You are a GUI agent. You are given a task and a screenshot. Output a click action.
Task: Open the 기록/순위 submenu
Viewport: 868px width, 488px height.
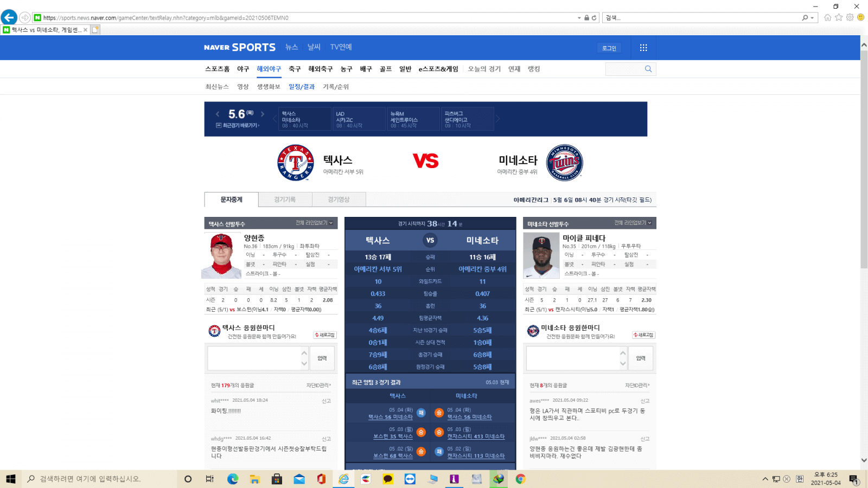(x=336, y=87)
